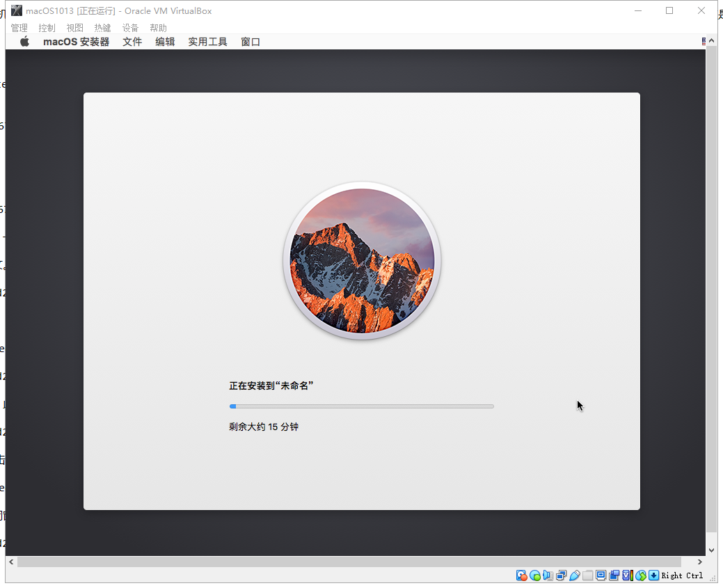Click the mouse integration status icon

point(641,575)
